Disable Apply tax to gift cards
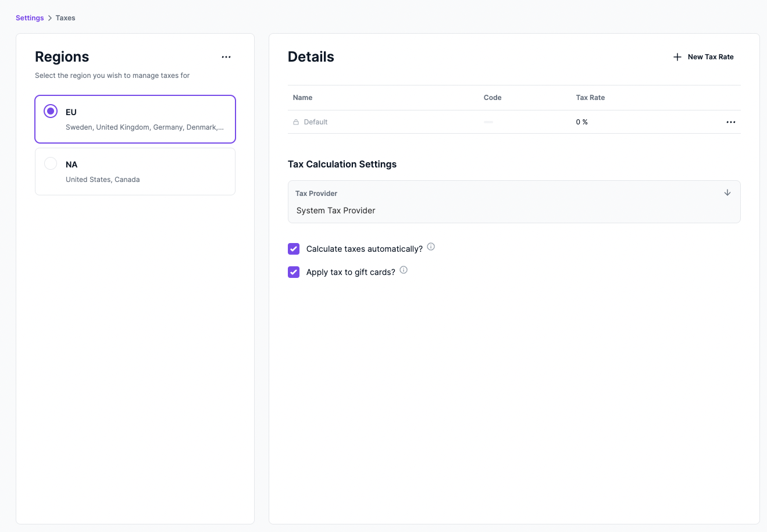This screenshot has height=532, width=767. point(294,272)
